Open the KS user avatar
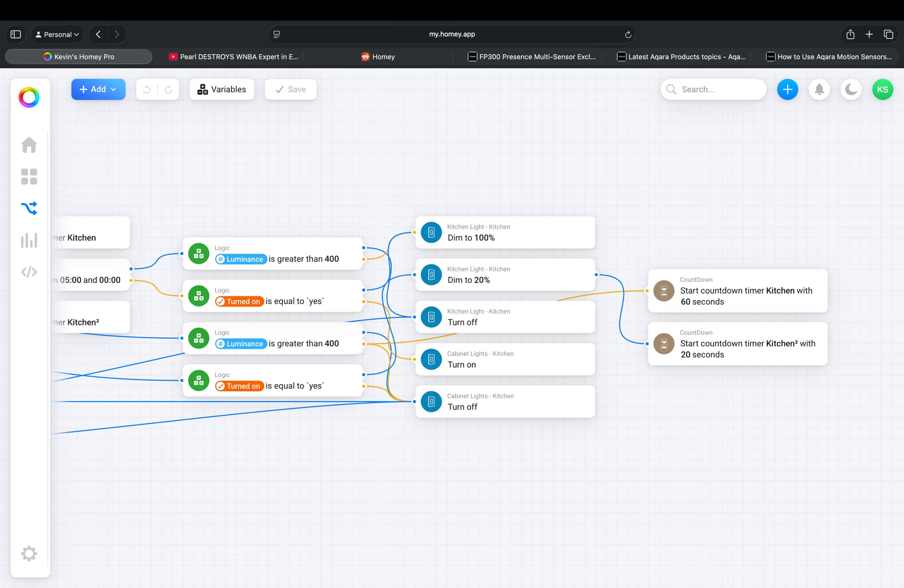 [882, 89]
